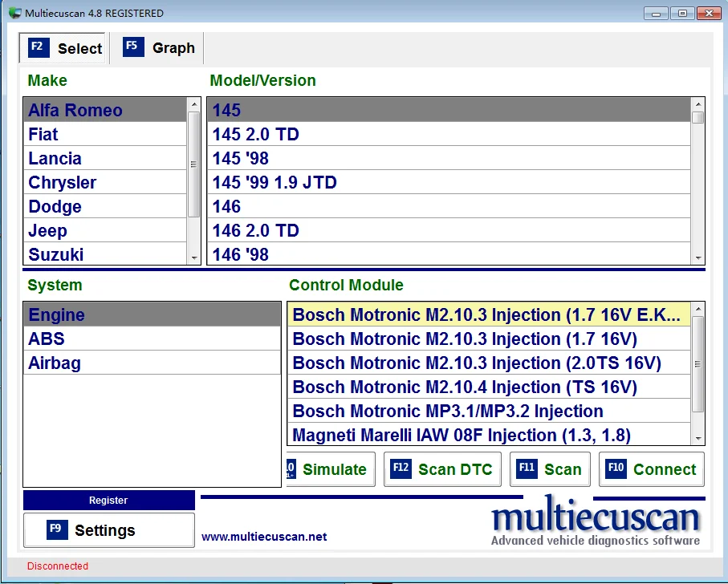Pick model 145 '99 1.9 JTD

275,182
